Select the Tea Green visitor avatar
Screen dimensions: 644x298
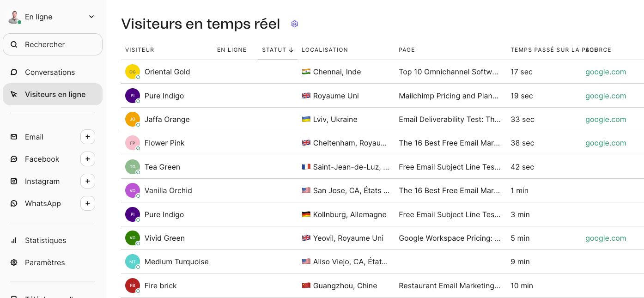coord(133,167)
